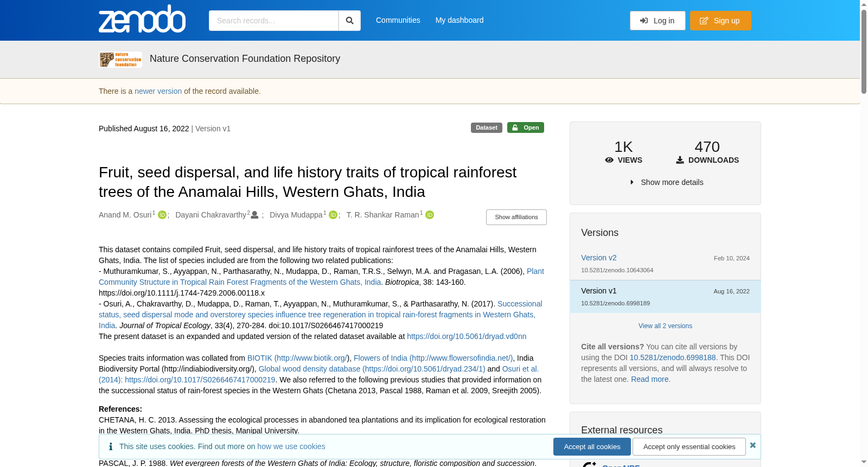Go to Communities
Screen dimensions: 868x467
point(398,20)
